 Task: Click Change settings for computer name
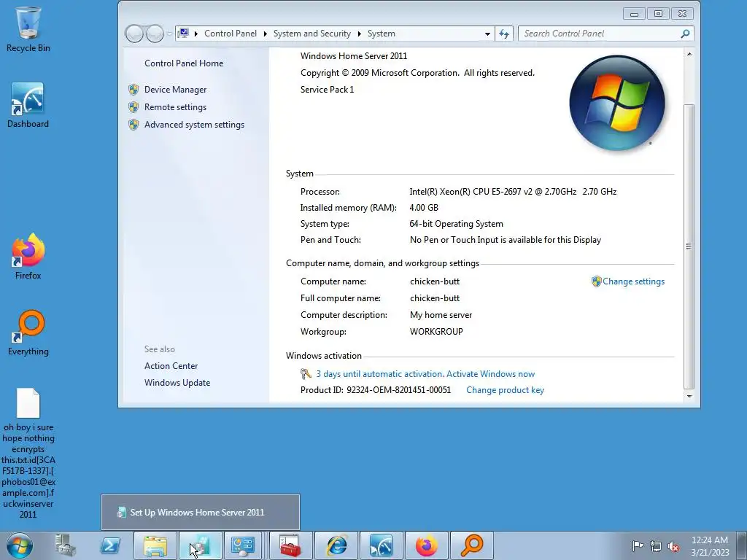tap(633, 281)
